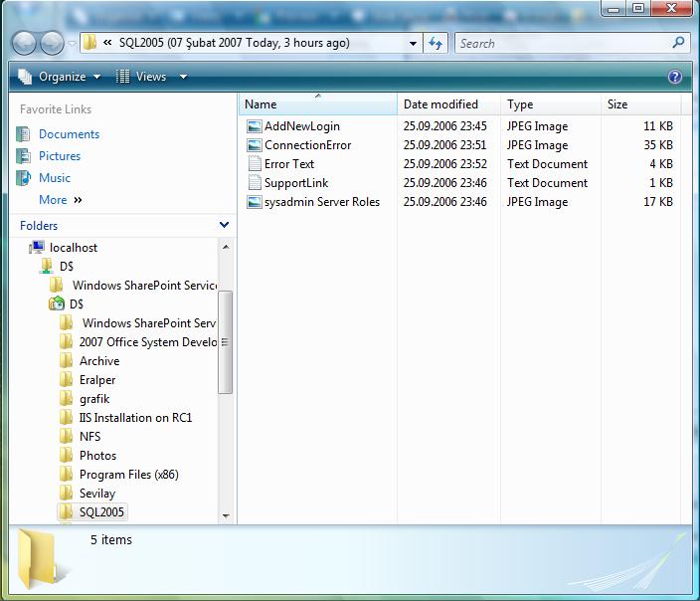Sort by Size column header

tap(641, 104)
